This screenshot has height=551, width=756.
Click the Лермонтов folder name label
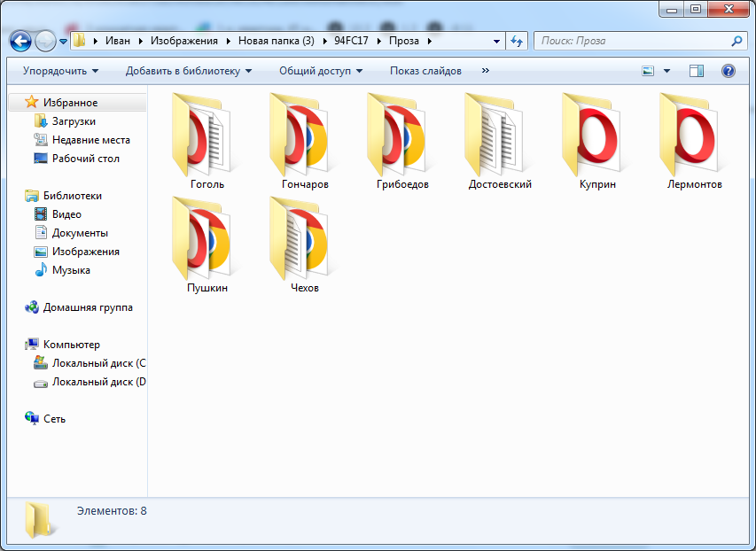tap(694, 184)
